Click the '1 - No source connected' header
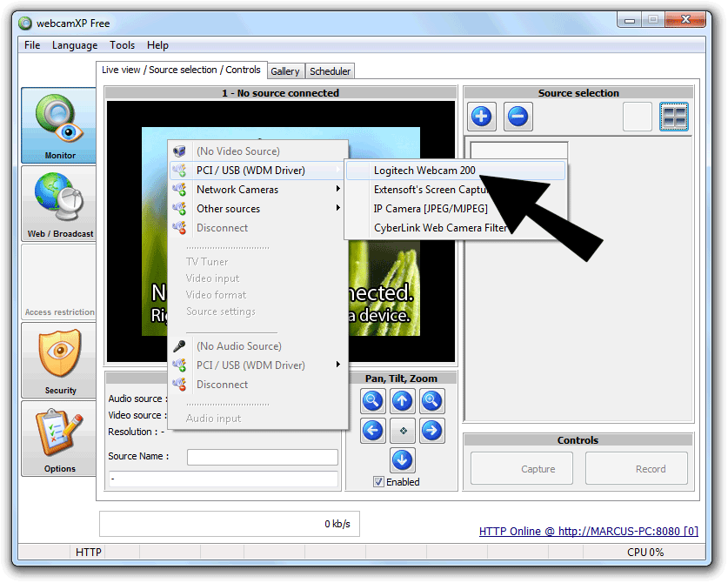Viewport: 728px width, 583px height. point(280,93)
